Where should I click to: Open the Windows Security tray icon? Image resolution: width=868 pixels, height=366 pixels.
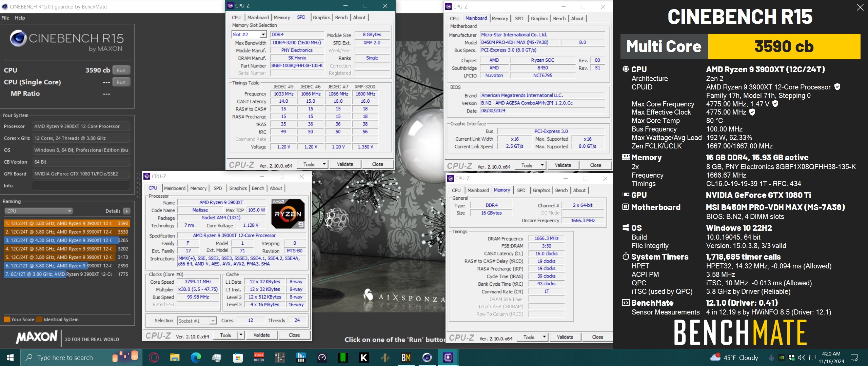(791, 358)
